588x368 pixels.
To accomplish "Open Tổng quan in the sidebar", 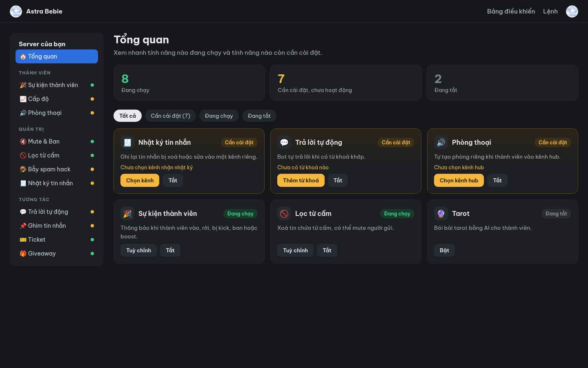I will (x=57, y=56).
